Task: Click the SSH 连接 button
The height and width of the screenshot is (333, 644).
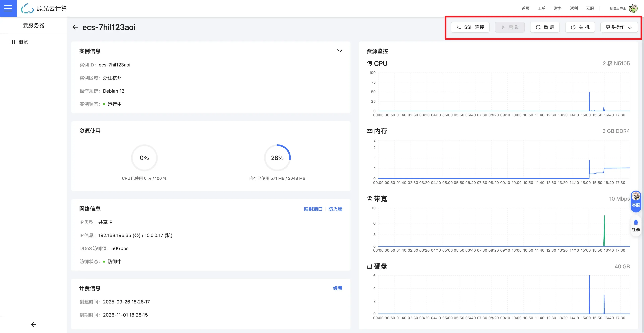Action: (x=470, y=27)
